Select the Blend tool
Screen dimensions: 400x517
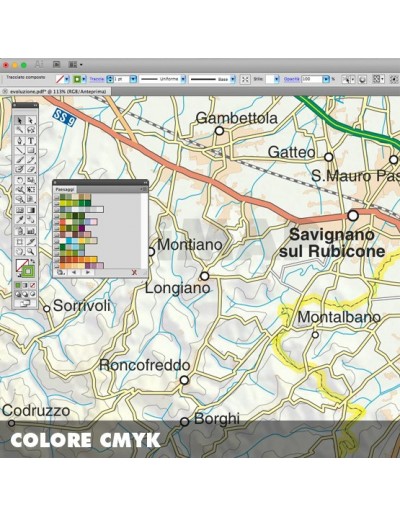(x=31, y=219)
